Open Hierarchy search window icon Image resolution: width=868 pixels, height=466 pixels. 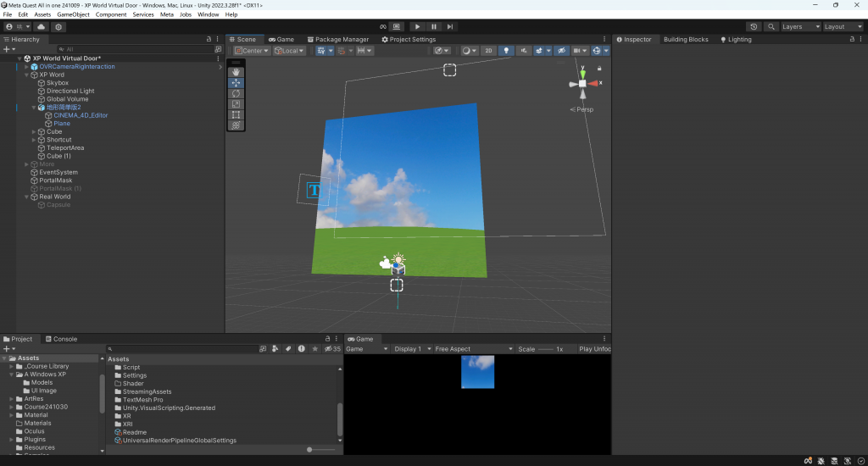coord(218,49)
